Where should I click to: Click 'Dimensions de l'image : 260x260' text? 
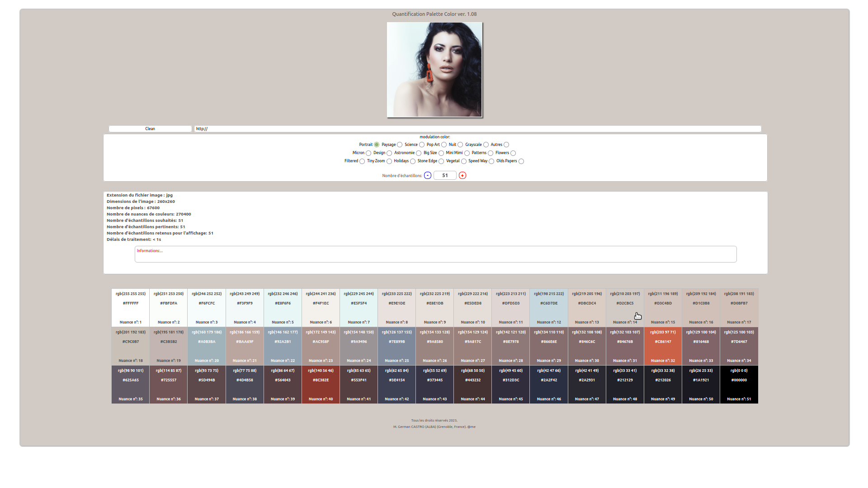pyautogui.click(x=141, y=202)
